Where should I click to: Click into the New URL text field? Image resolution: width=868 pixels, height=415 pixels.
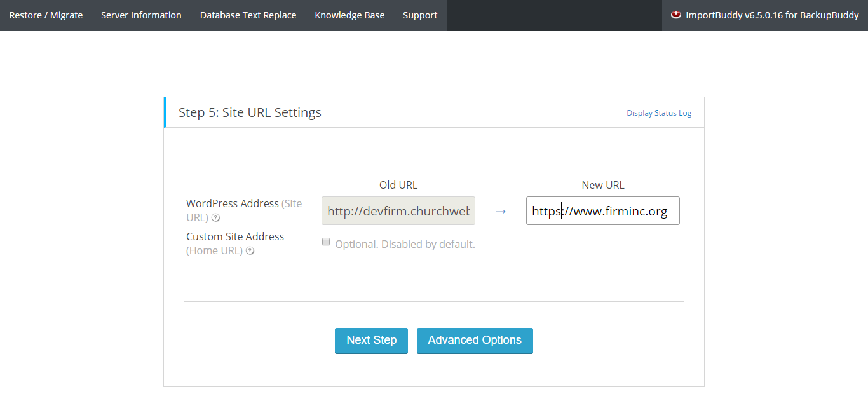[602, 211]
